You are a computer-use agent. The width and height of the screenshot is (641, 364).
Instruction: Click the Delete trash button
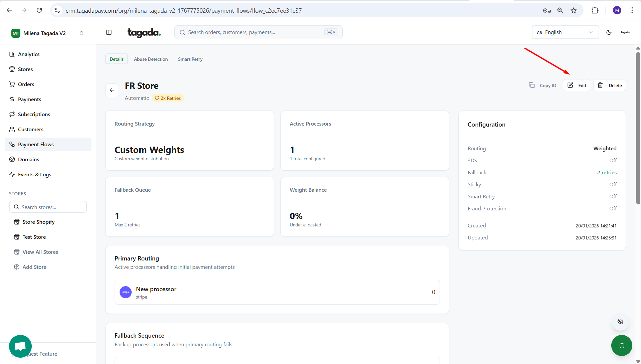609,85
